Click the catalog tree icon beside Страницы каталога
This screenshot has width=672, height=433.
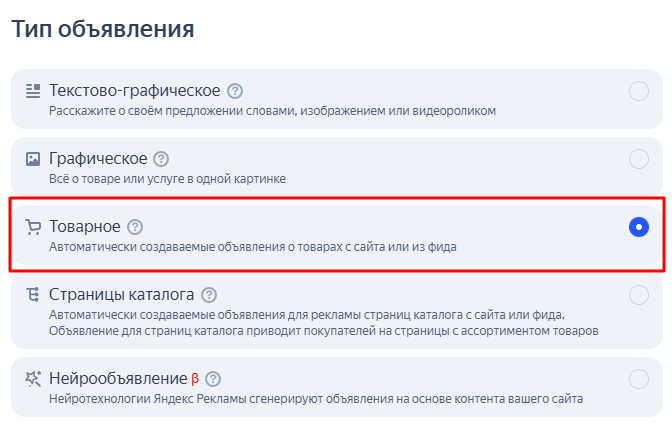33,295
